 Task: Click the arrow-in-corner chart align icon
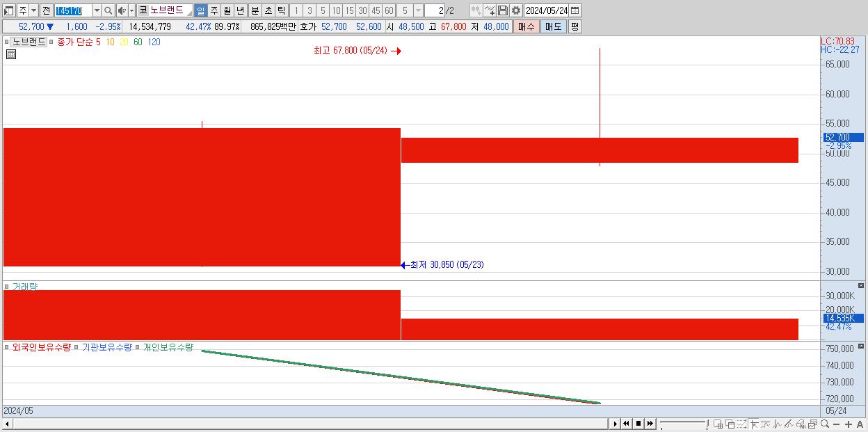754,424
